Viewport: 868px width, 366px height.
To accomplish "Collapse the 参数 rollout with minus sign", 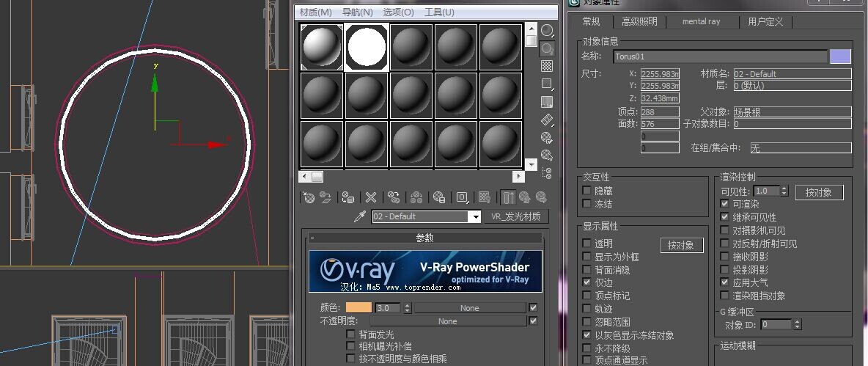I will point(312,238).
